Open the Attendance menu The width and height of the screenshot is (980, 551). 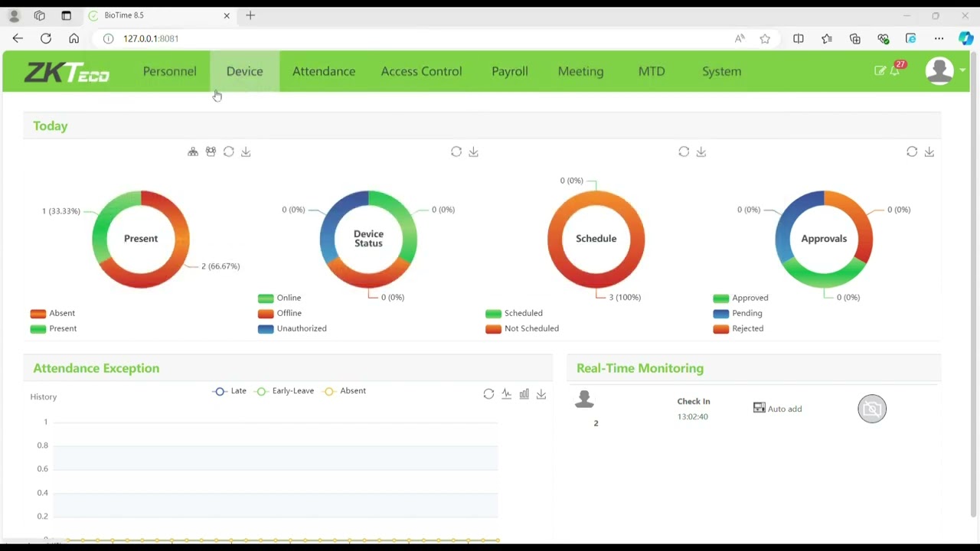pos(324,71)
